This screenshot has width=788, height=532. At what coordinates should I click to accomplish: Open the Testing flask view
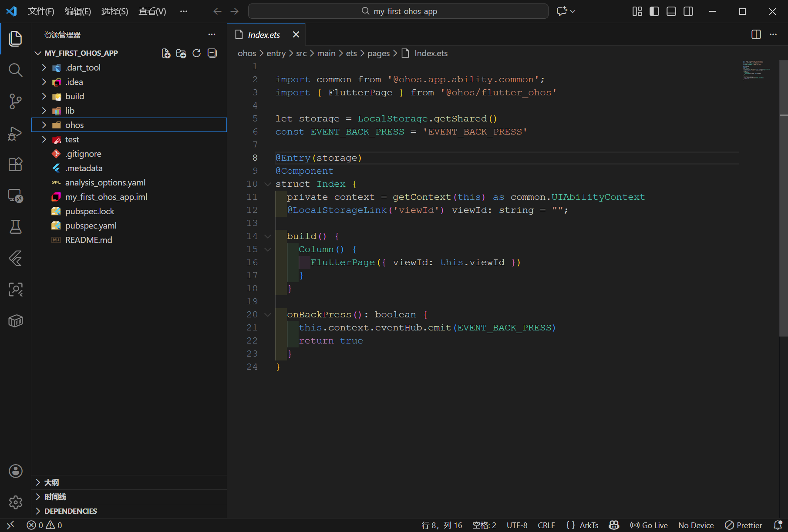pyautogui.click(x=16, y=227)
